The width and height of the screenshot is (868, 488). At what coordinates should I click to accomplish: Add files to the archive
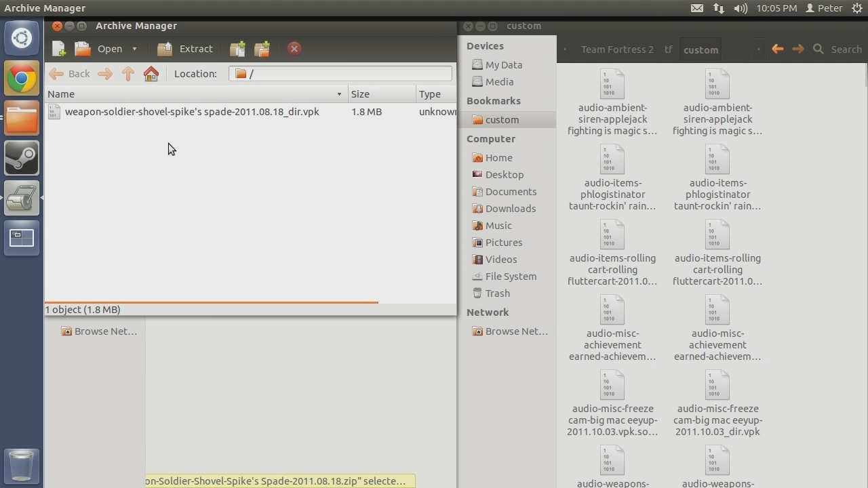click(x=237, y=49)
